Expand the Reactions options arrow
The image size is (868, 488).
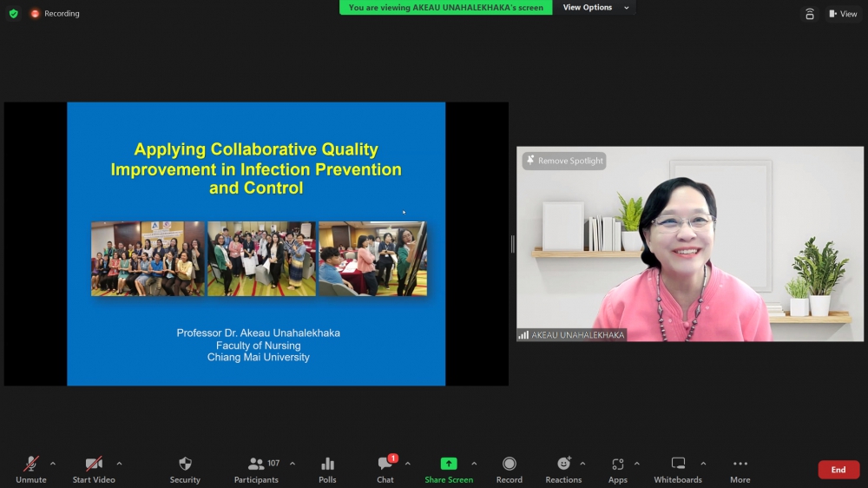[582, 464]
